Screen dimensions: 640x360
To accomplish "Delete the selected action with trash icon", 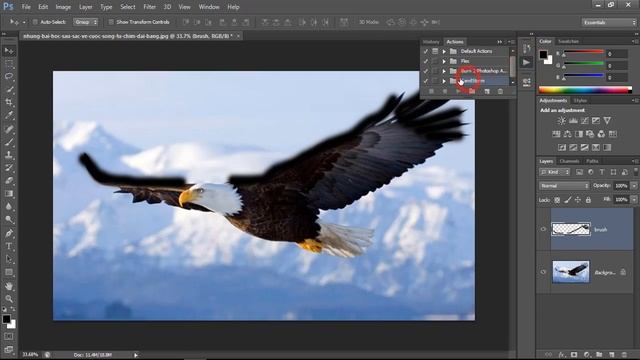I will [x=500, y=92].
